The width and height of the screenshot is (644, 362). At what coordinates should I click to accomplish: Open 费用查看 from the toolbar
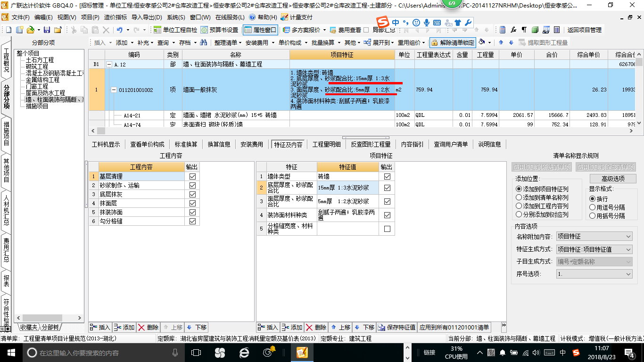[x=346, y=30]
